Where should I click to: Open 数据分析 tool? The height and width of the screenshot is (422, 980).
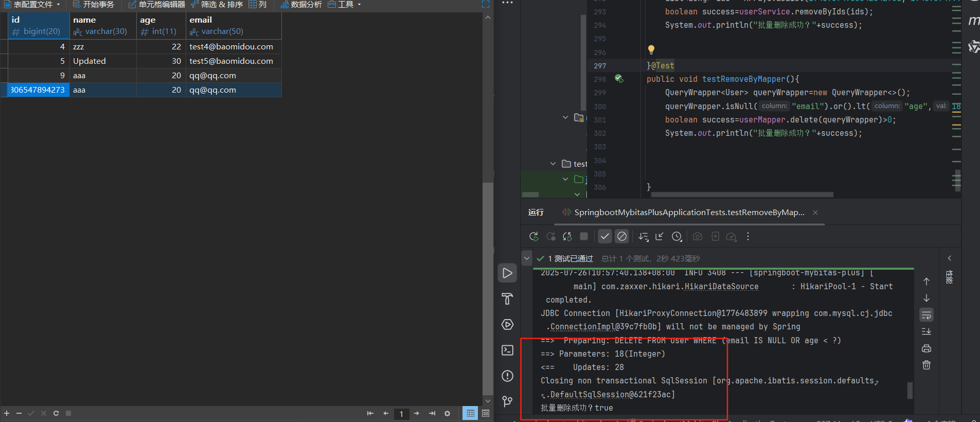[301, 5]
